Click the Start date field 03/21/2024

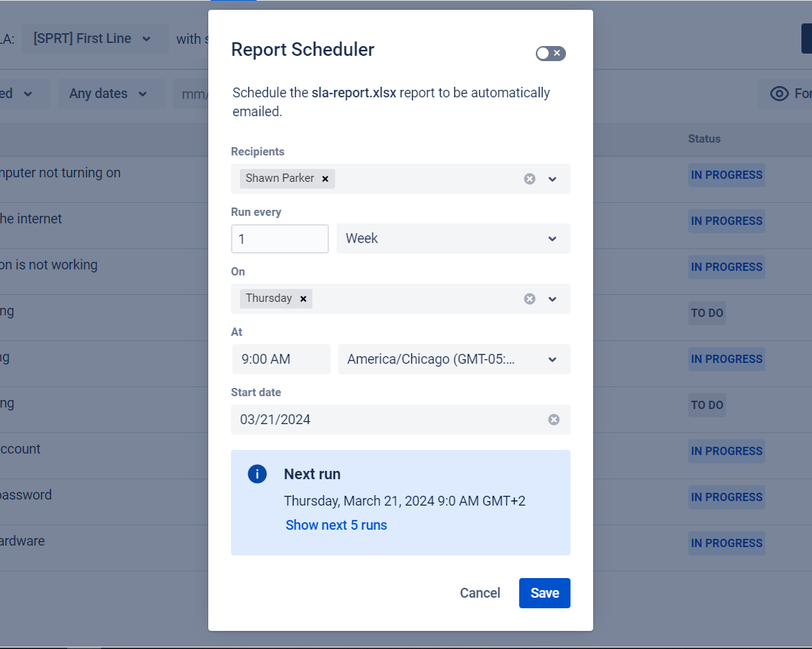(385, 420)
